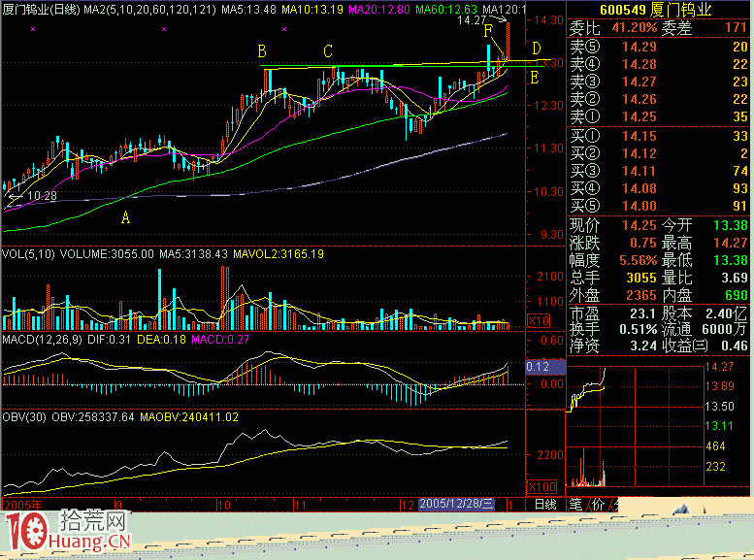Click the letter D annotation near the price axis
Screen dimensions: 754x560
536,49
